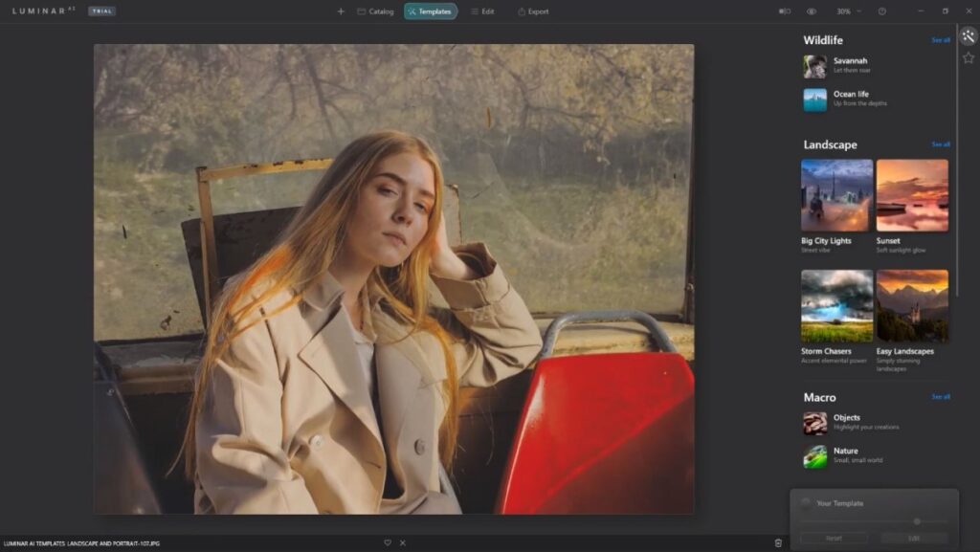Viewport: 980px width, 552px height.
Task: Select the Nature macro template icon
Action: tap(814, 455)
